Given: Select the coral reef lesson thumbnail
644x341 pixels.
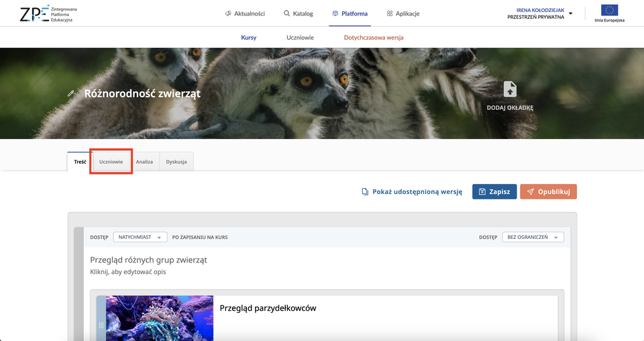Looking at the screenshot, I should (x=160, y=318).
